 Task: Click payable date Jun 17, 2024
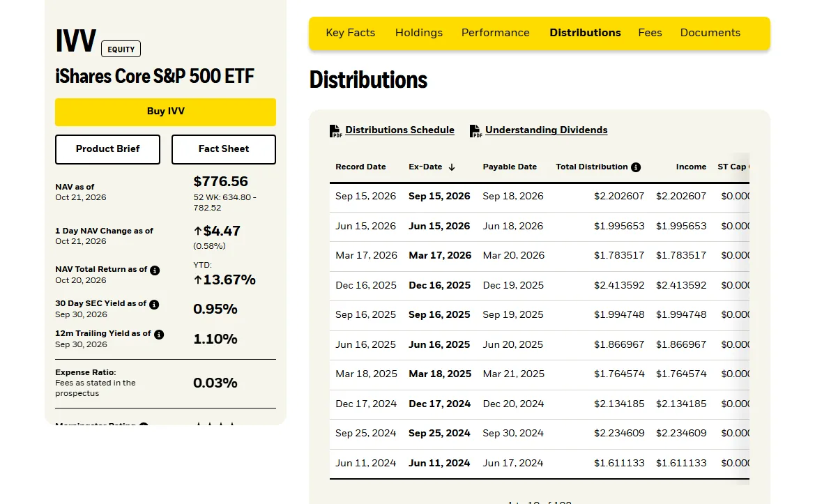(513, 464)
